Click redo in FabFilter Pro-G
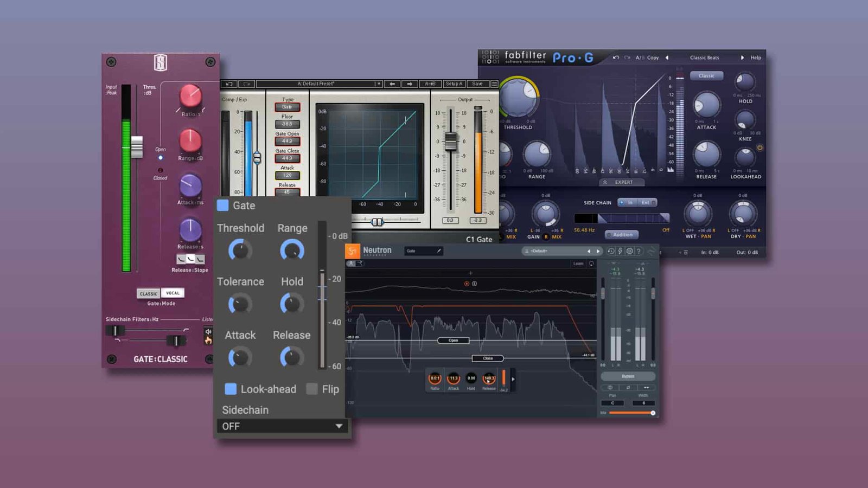868x488 pixels. pyautogui.click(x=627, y=57)
